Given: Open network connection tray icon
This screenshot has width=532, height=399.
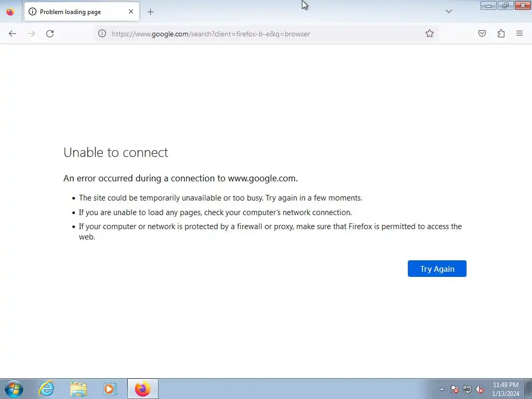Looking at the screenshot, I should [x=467, y=389].
